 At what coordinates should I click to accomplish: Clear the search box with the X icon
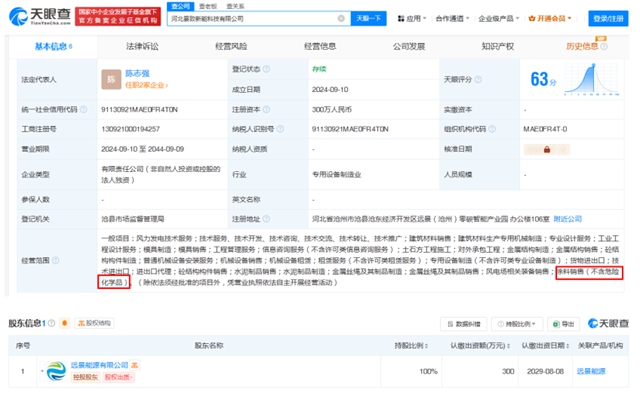tap(341, 18)
